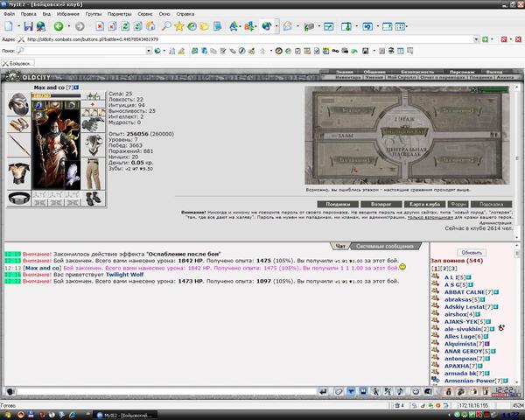
Task: Open the Файл menu
Action: [9, 14]
